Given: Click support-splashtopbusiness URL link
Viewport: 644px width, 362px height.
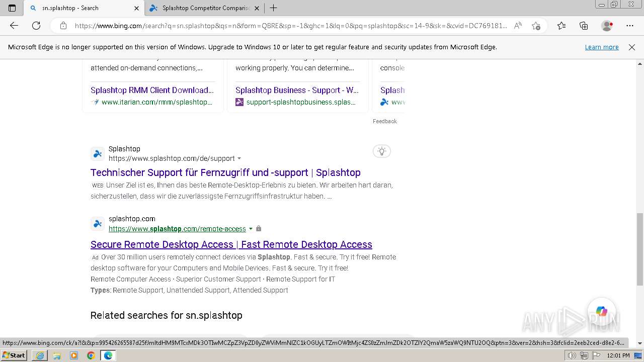Looking at the screenshot, I should tap(301, 102).
